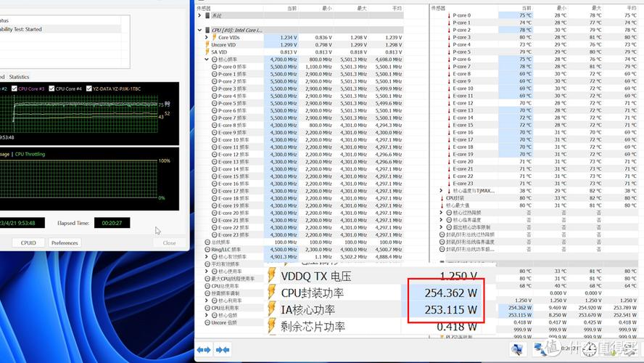Viewport: 644px width, 363px height.
Task: Click the thermometer icon of 核心最大值 row
Action: tap(442, 205)
